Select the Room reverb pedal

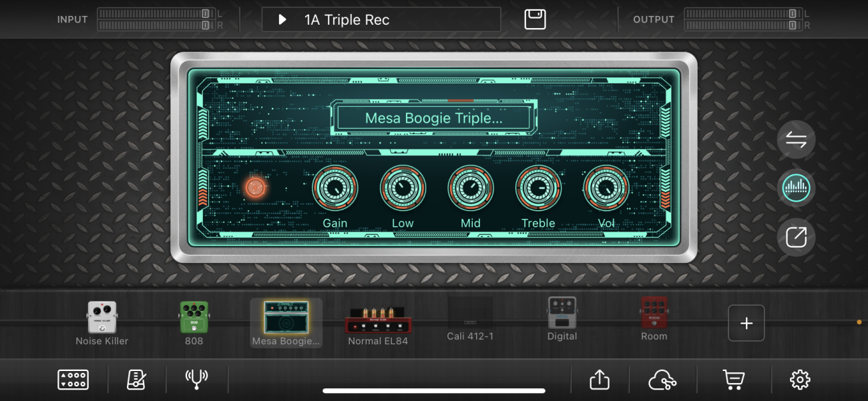tap(654, 314)
